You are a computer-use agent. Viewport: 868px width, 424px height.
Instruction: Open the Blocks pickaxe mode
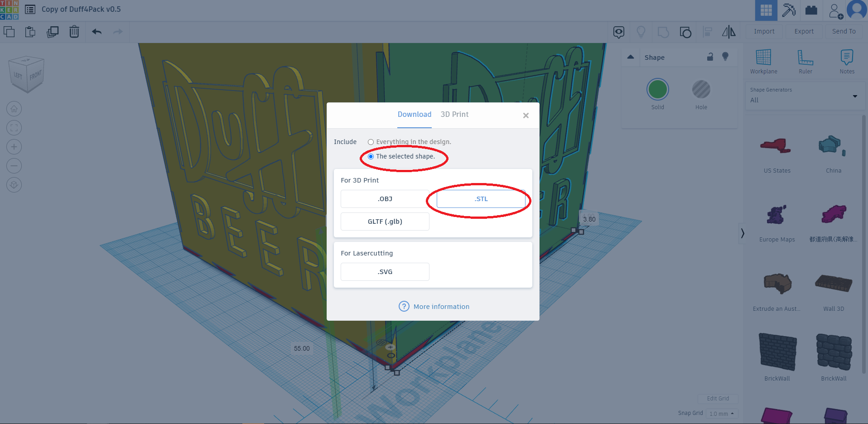coord(789,10)
